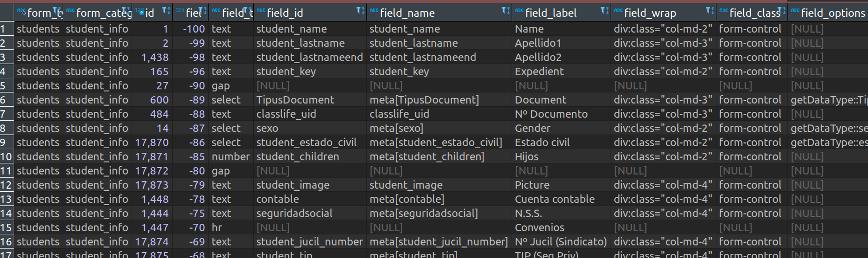The height and width of the screenshot is (258, 868).
Task: Click the sort/filter icon on field_class column
Action: point(782,11)
